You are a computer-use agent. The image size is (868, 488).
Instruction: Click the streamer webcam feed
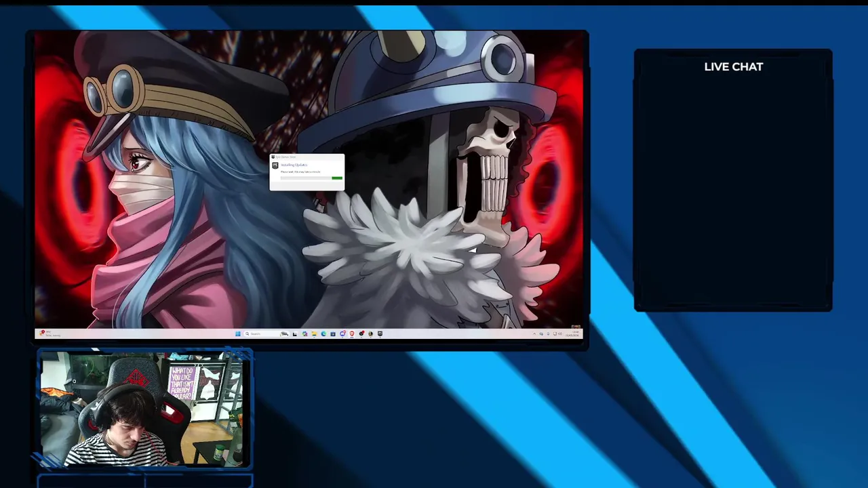click(142, 409)
